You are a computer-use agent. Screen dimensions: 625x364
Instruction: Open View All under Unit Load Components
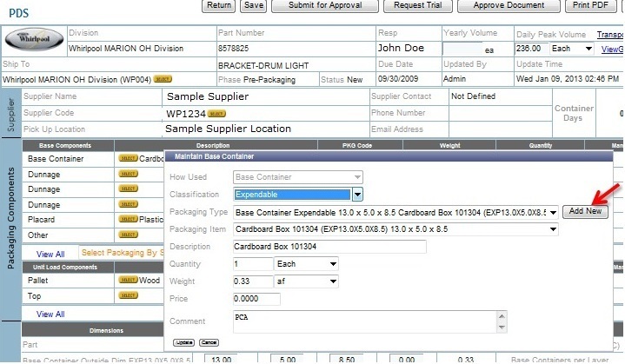[x=50, y=314]
